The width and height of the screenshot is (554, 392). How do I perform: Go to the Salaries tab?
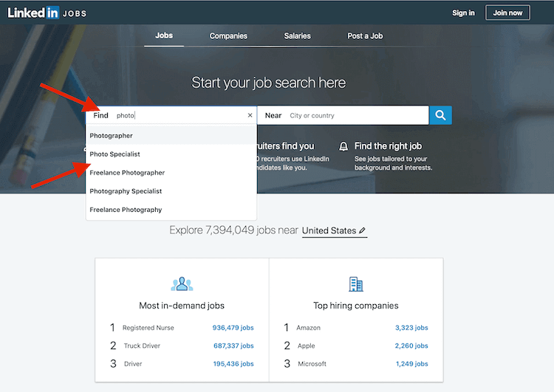[x=298, y=36]
